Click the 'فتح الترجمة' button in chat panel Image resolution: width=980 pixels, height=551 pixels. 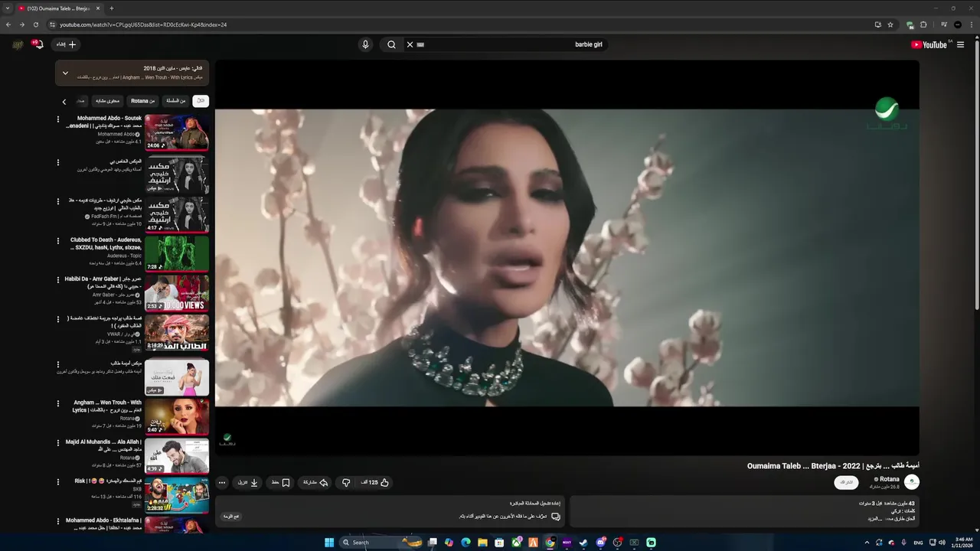pos(231,517)
